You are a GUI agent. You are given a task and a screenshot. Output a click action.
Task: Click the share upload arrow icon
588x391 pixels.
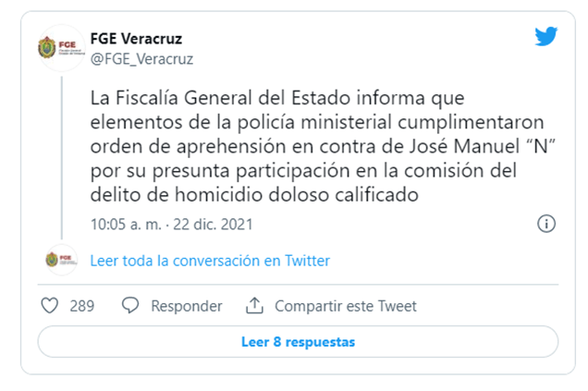point(254,306)
